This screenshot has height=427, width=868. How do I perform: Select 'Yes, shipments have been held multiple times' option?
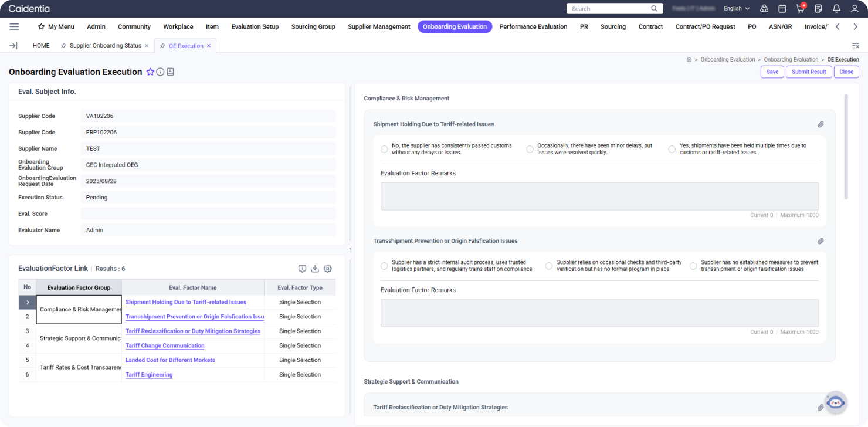[672, 149]
